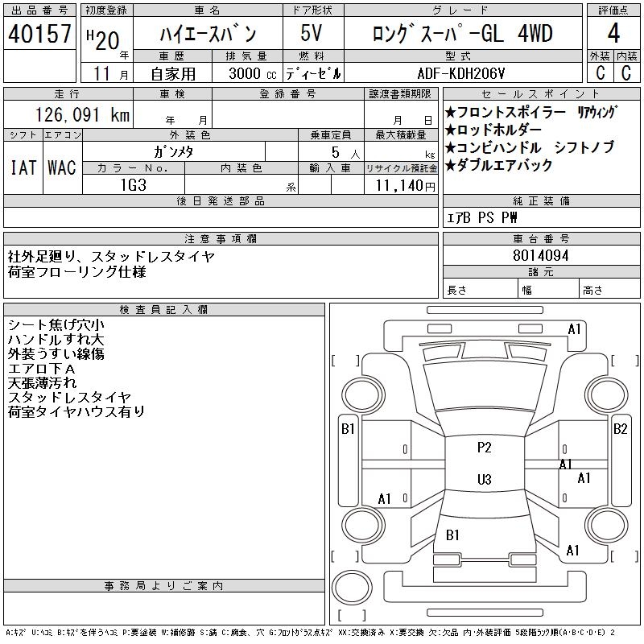
Task: Select genuine equipment エアB PS PW
Action: [x=481, y=217]
